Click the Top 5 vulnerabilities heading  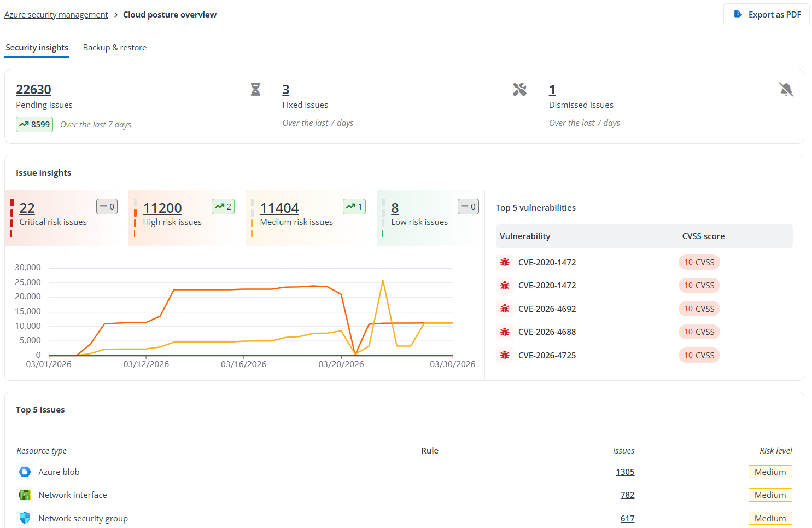(535, 208)
